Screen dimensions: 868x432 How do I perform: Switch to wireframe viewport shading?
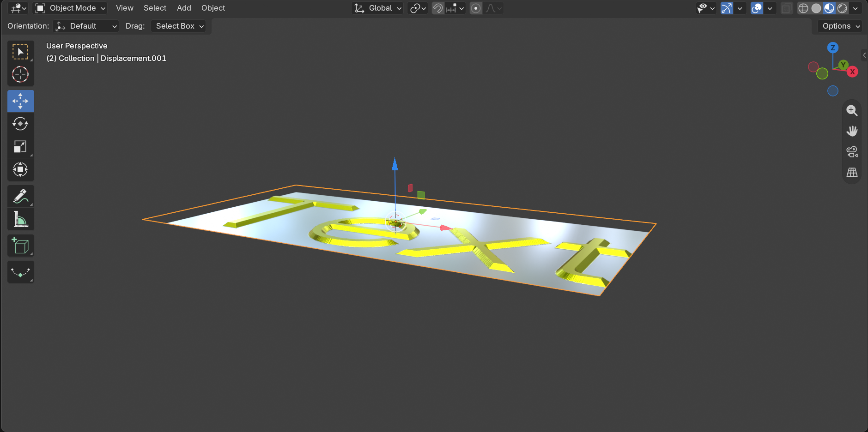tap(803, 8)
